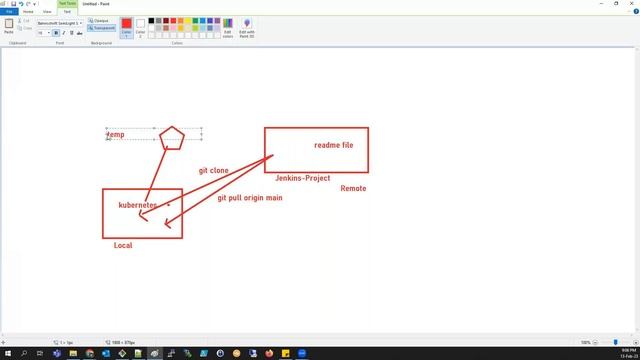Toggle Underline text formatting
Image resolution: width=640 pixels, height=360 pixels.
[71, 33]
